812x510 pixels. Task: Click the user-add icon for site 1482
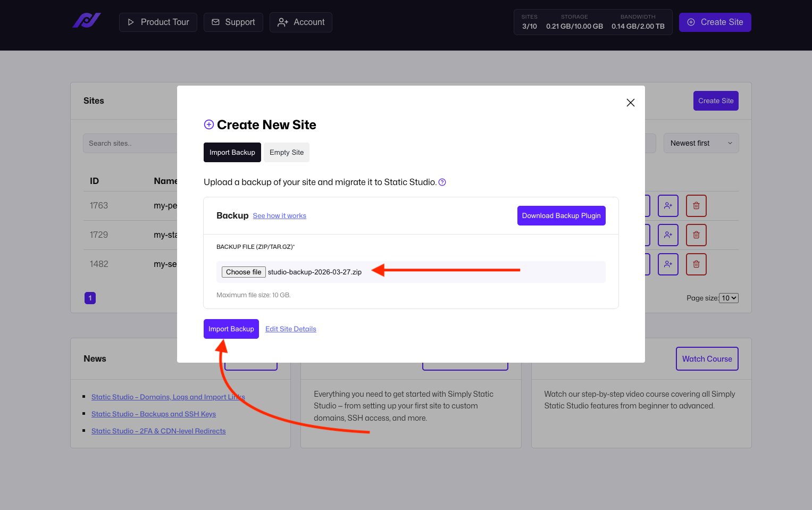668,264
